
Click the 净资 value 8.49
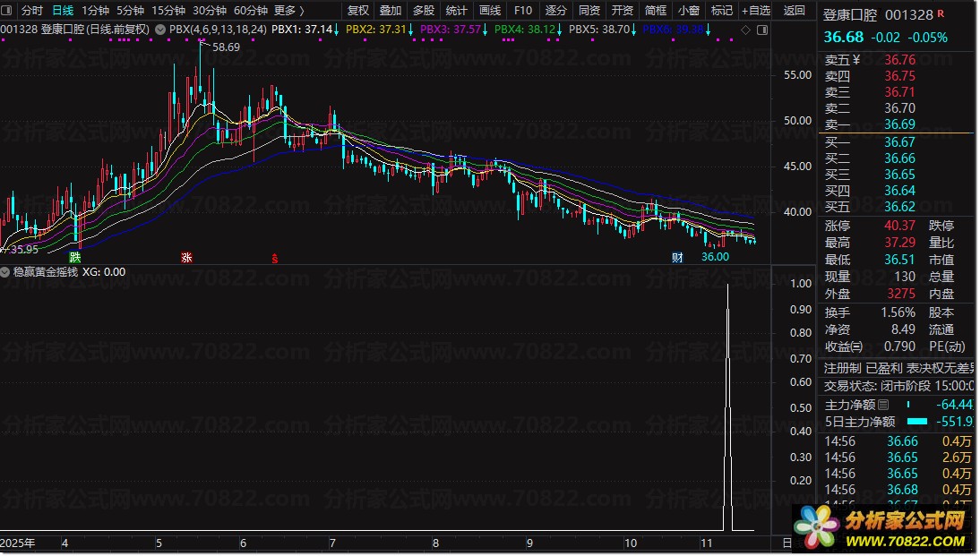(x=903, y=329)
